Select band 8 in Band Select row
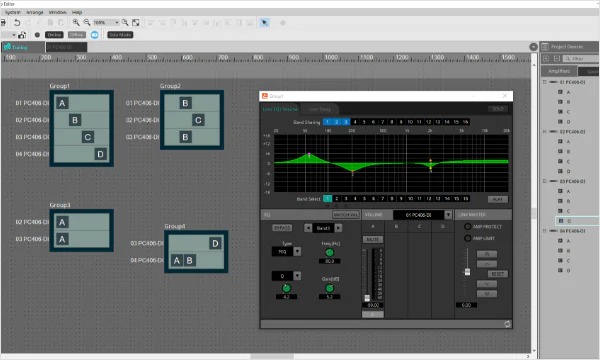 tap(392, 199)
